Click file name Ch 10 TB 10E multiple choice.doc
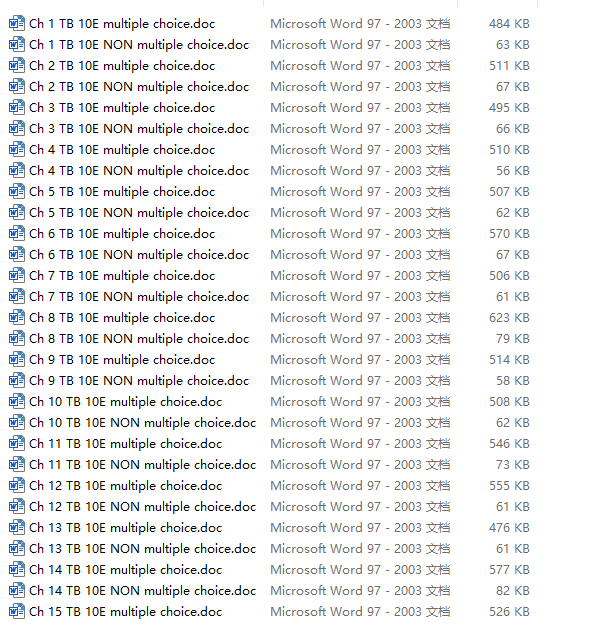The image size is (605, 626). point(125,402)
